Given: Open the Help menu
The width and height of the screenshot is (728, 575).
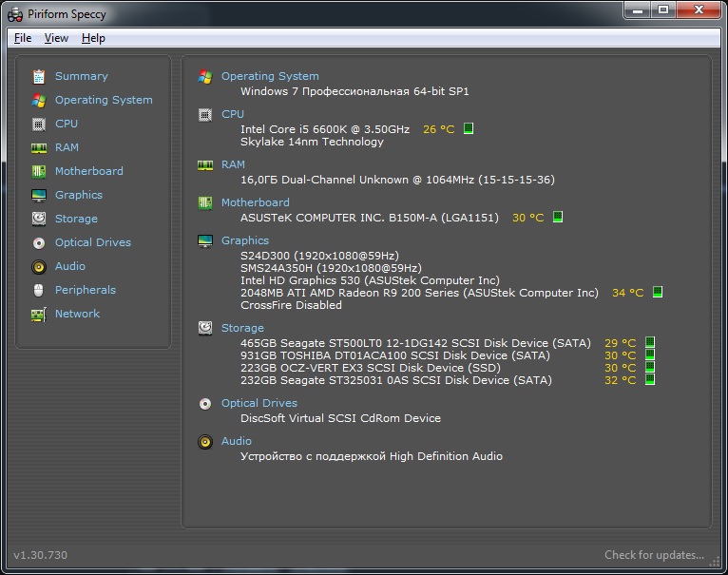Looking at the screenshot, I should 93,38.
